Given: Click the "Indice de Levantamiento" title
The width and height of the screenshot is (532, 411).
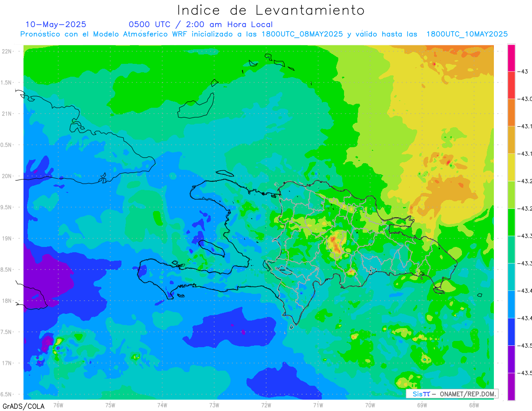Looking at the screenshot, I should point(271,10).
